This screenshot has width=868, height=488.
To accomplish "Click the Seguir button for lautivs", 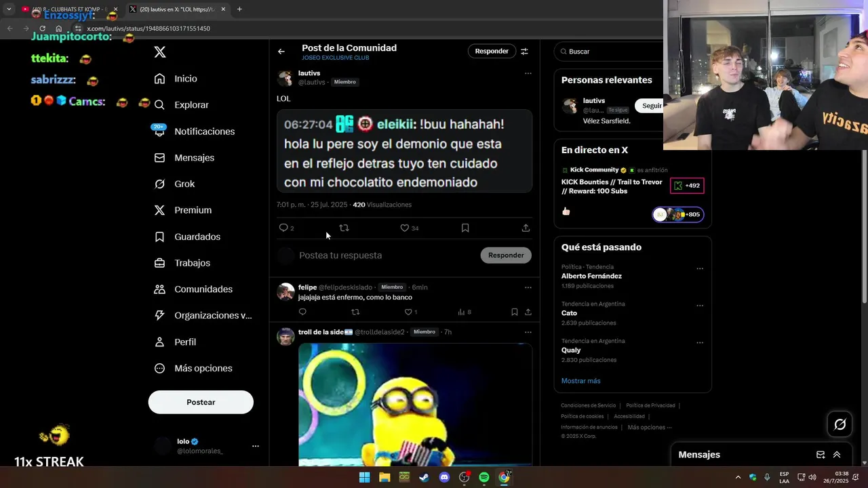I will (x=649, y=106).
